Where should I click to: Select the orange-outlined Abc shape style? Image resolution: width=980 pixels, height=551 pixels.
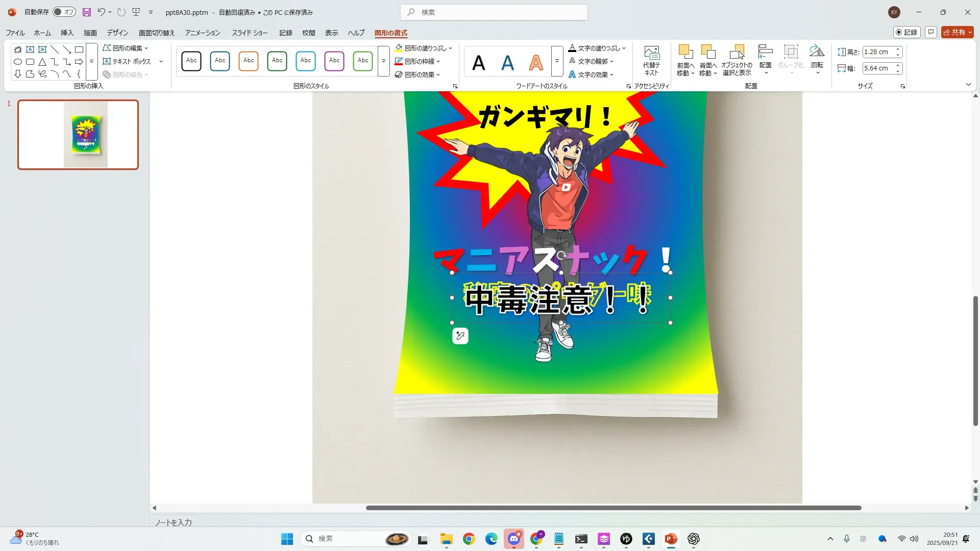pyautogui.click(x=248, y=61)
